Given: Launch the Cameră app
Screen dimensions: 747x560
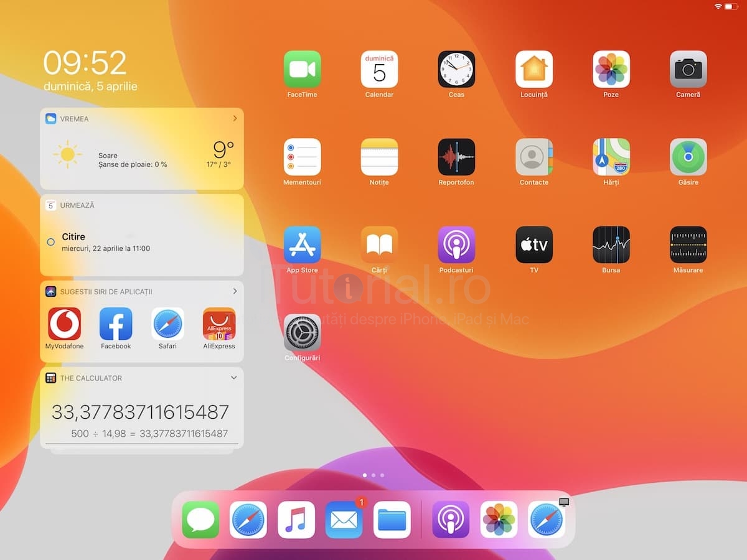Looking at the screenshot, I should pyautogui.click(x=688, y=69).
